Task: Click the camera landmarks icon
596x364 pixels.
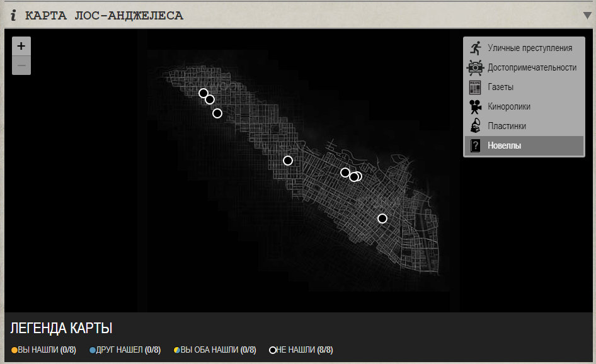Action: [x=475, y=67]
